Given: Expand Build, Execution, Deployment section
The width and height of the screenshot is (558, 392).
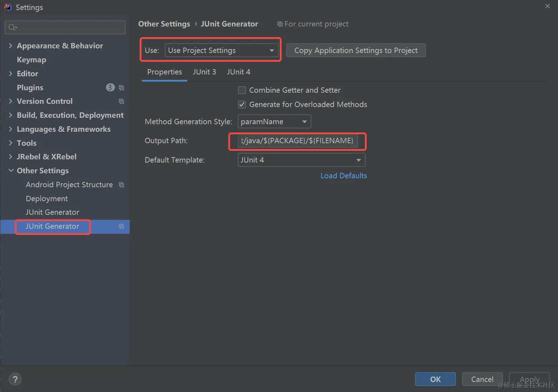Looking at the screenshot, I should click(10, 115).
